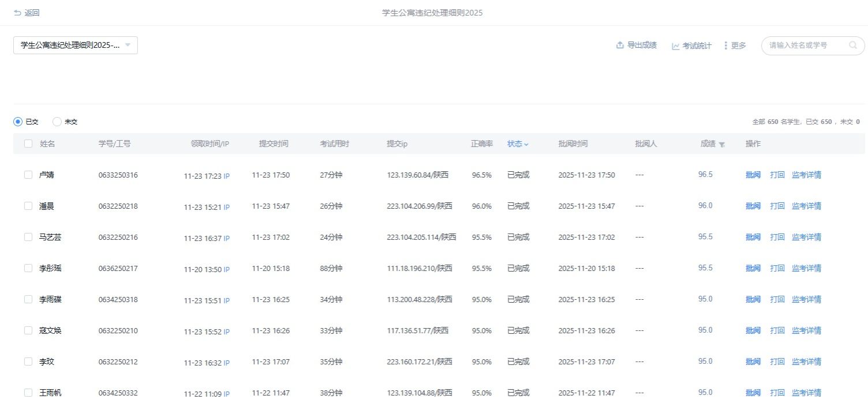Open exam statistics chart icon
The image size is (868, 418).
(675, 46)
